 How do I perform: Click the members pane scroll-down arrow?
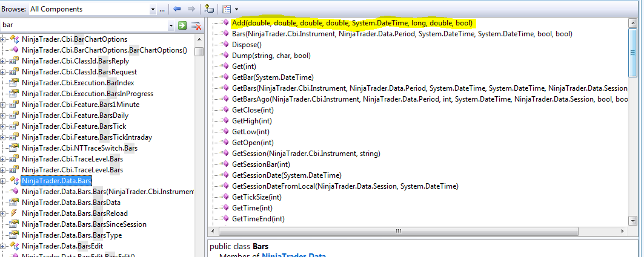click(x=633, y=221)
